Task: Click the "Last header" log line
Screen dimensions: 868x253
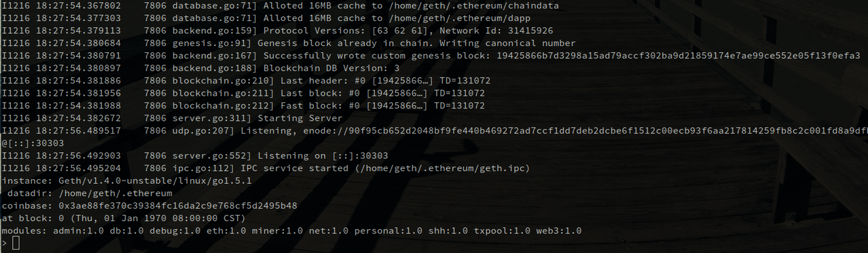Action: pos(245,80)
